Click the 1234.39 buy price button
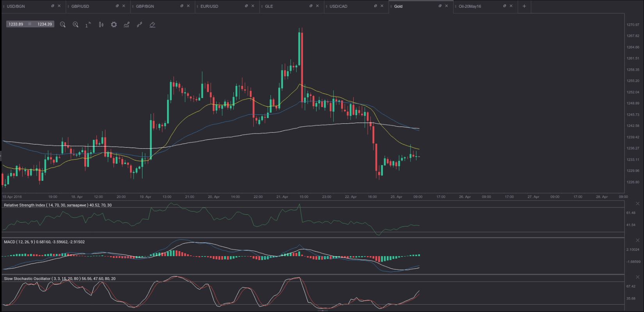 tap(44, 24)
